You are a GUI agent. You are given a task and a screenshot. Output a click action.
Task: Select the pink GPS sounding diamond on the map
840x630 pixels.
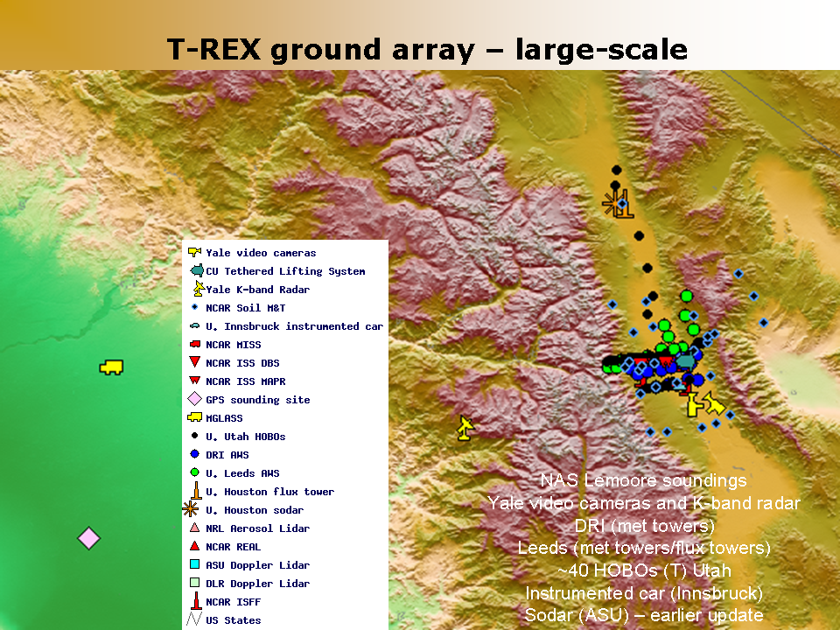[89, 538]
